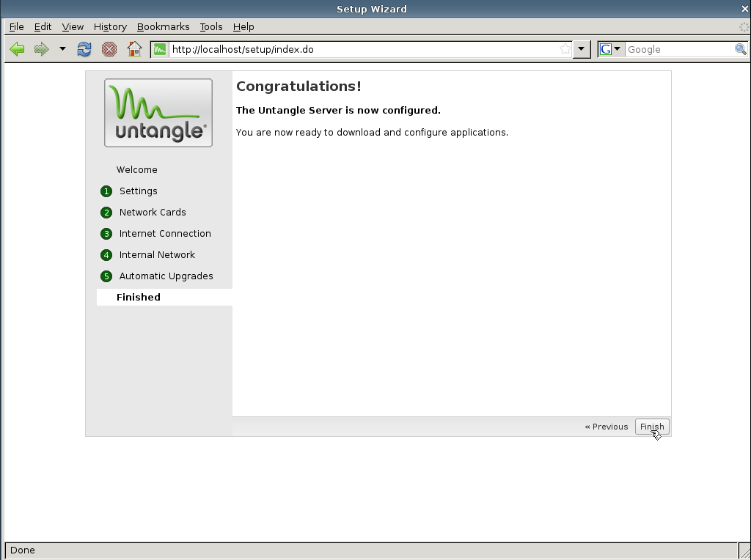
Task: Click the loading throbber icon in menu bar
Action: coord(744,27)
